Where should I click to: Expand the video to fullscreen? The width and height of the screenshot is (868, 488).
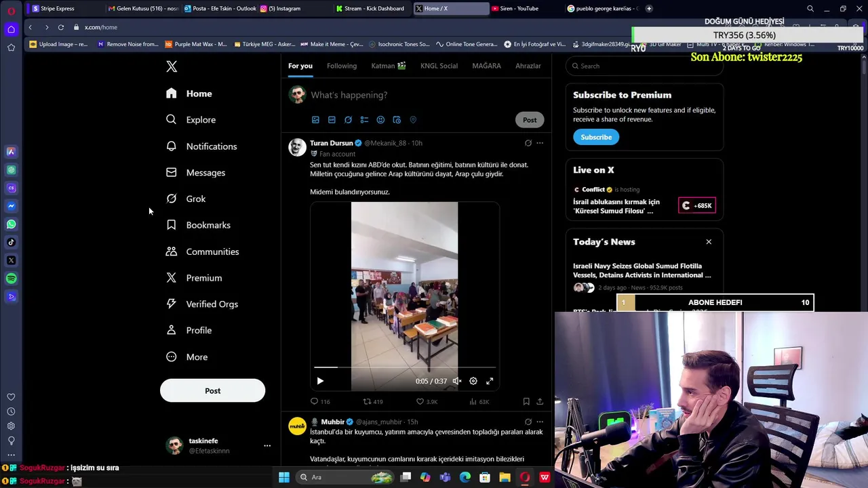(490, 381)
